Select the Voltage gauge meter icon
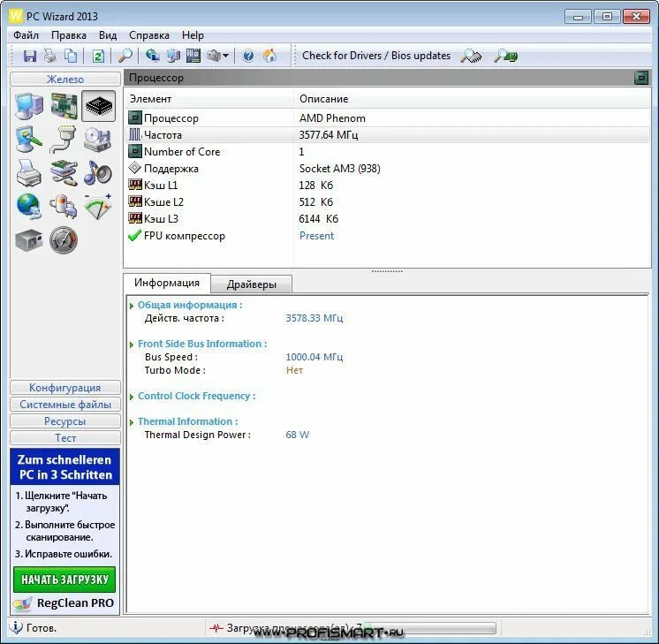 98,207
